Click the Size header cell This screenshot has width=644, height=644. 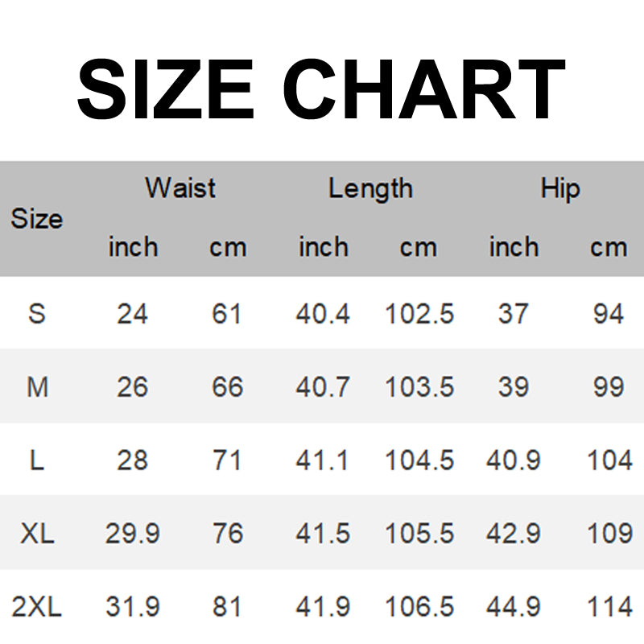(37, 218)
